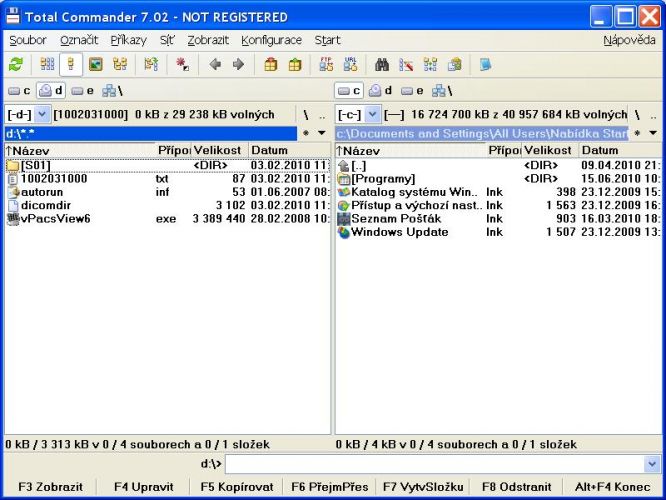Open left panel directory history dropdown arrow

tap(322, 133)
